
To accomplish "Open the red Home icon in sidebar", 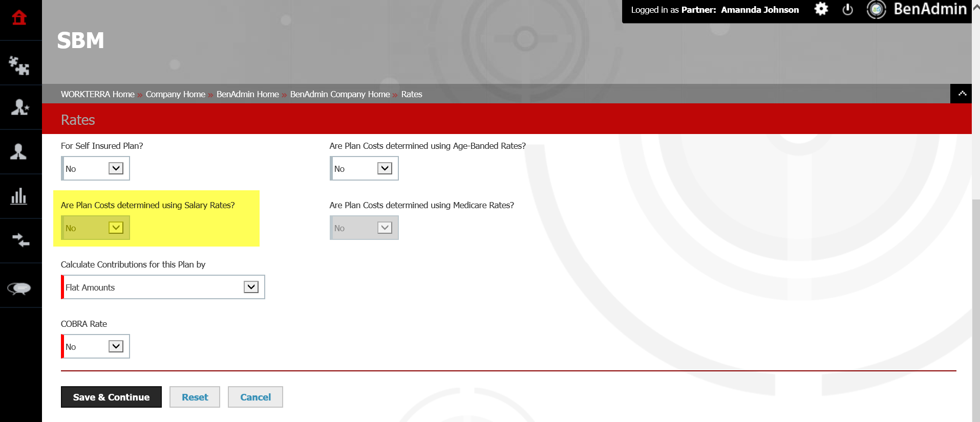I will pos(19,18).
